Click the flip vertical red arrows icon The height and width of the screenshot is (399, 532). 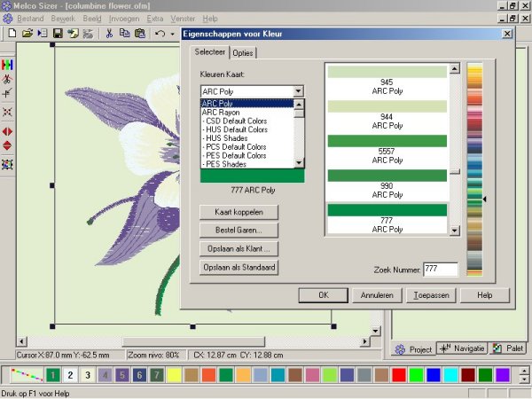point(7,145)
